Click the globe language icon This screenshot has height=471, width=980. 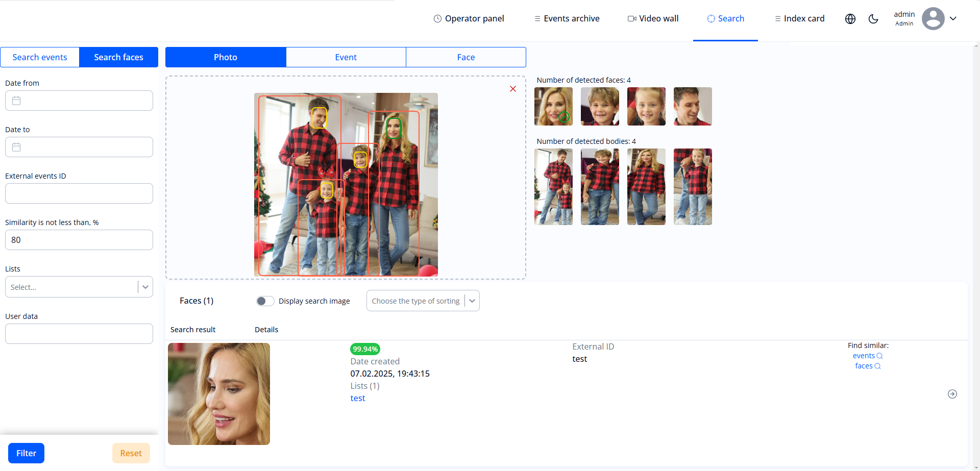coord(850,19)
